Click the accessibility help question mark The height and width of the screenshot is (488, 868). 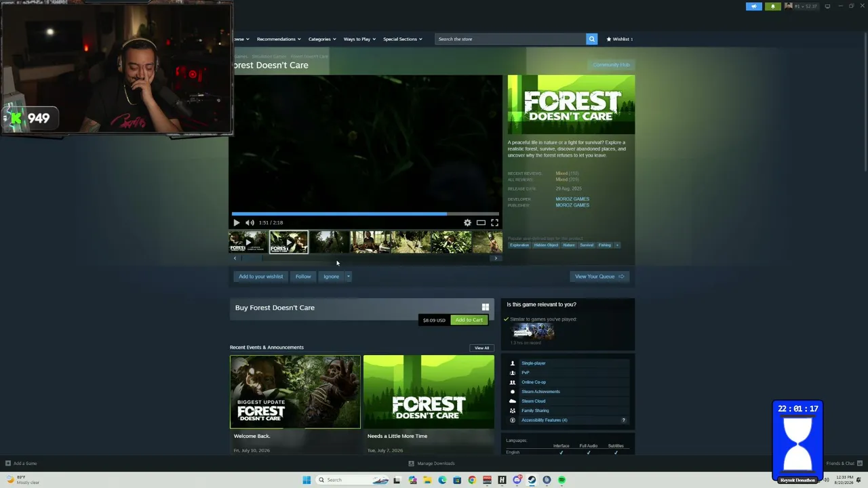624,420
